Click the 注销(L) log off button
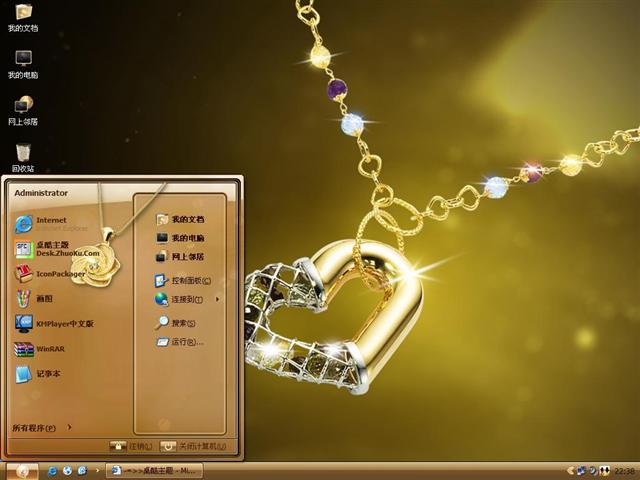 pyautogui.click(x=131, y=446)
